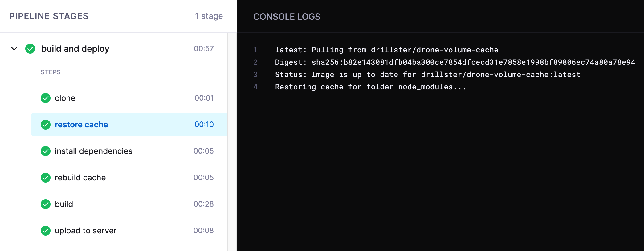Click log line number 2
The image size is (644, 251).
255,62
